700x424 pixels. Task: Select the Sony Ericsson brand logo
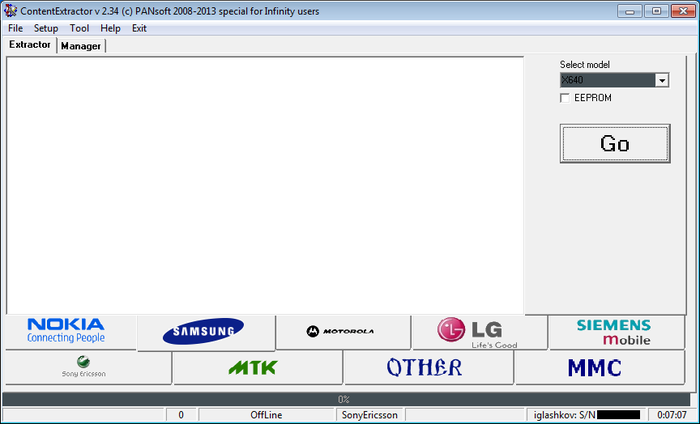pyautogui.click(x=85, y=367)
